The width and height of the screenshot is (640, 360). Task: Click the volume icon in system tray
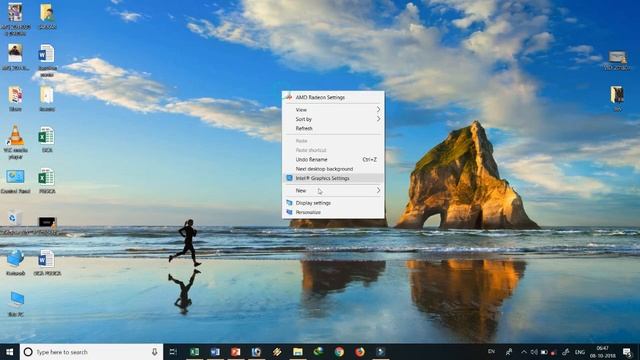[534, 352]
